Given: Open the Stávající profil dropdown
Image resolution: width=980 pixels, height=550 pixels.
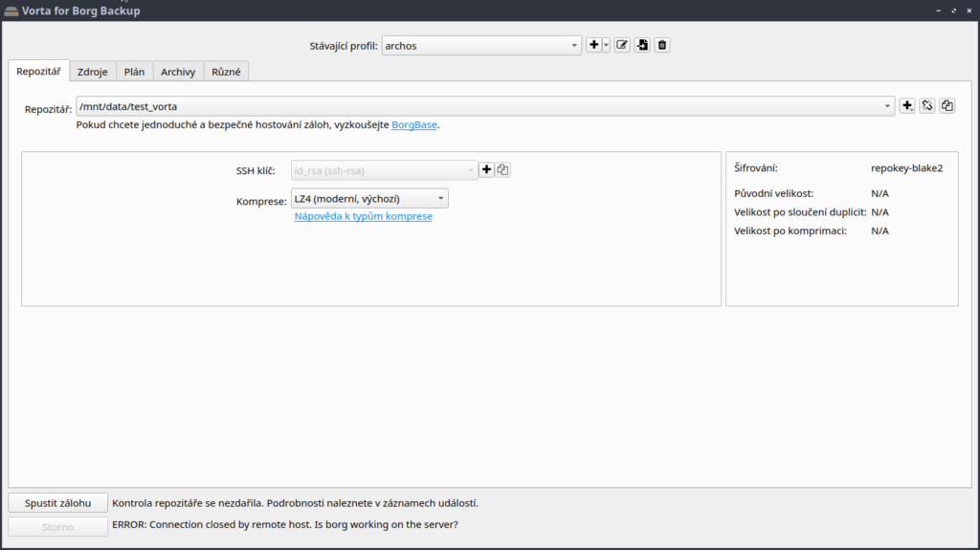Looking at the screenshot, I should point(481,45).
